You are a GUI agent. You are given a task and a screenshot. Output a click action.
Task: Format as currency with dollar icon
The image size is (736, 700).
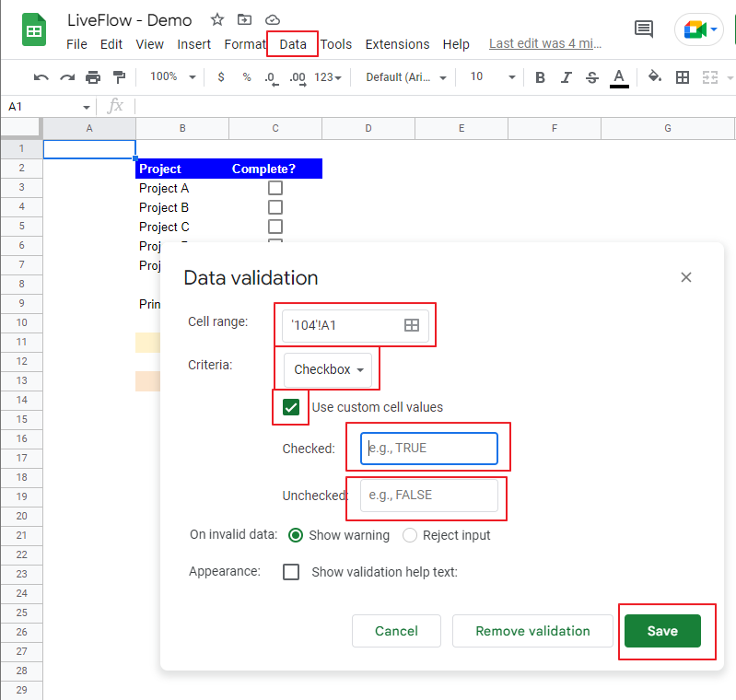[221, 77]
